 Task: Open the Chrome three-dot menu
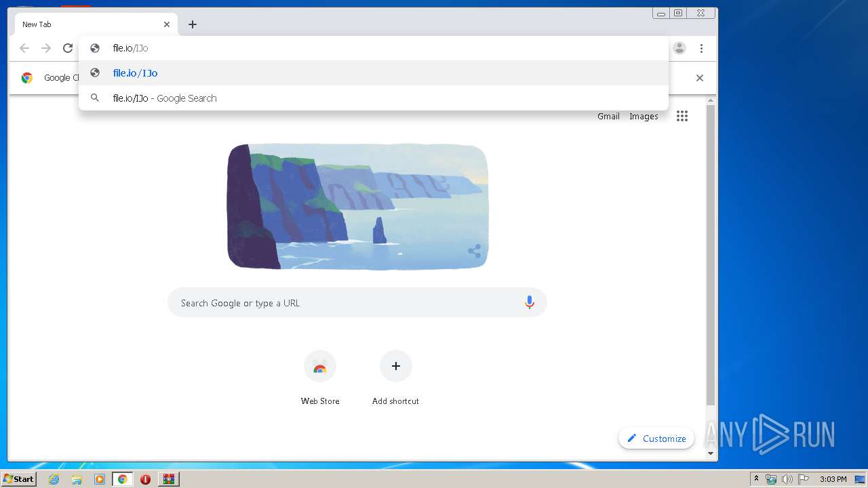(701, 48)
